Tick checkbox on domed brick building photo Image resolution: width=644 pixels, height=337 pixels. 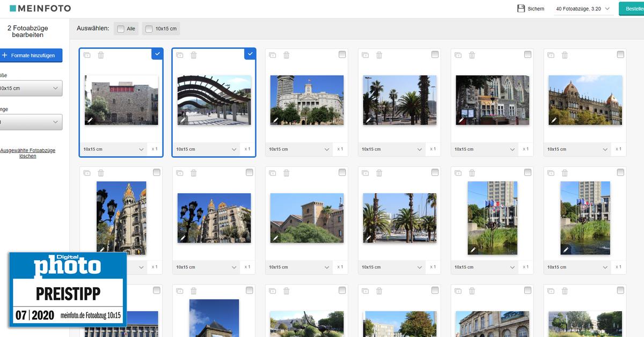coord(621,54)
